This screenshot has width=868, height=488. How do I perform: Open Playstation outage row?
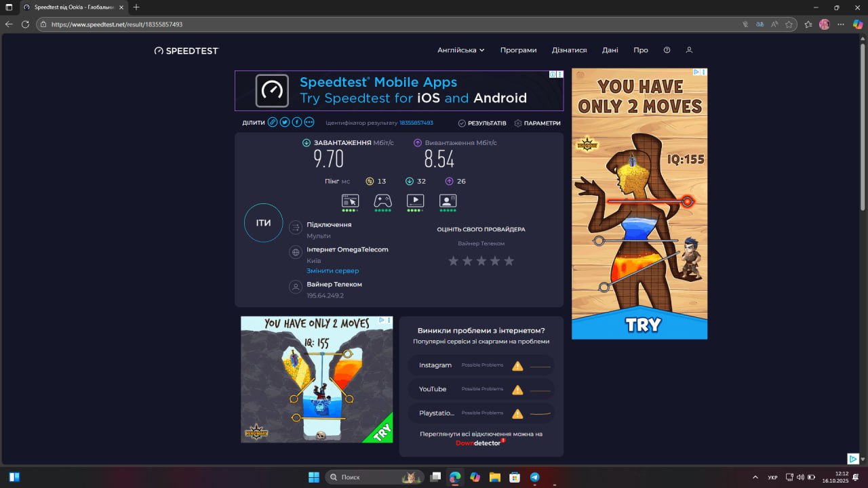click(x=481, y=413)
